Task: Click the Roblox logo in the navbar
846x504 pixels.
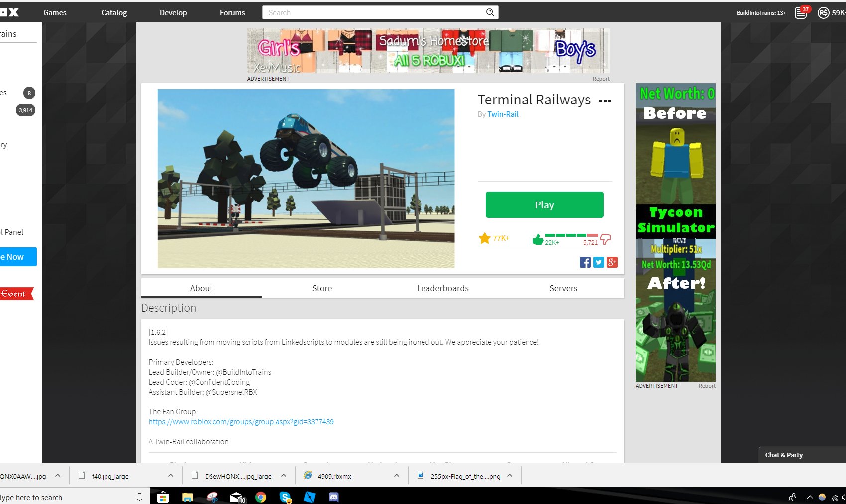Action: pyautogui.click(x=9, y=12)
